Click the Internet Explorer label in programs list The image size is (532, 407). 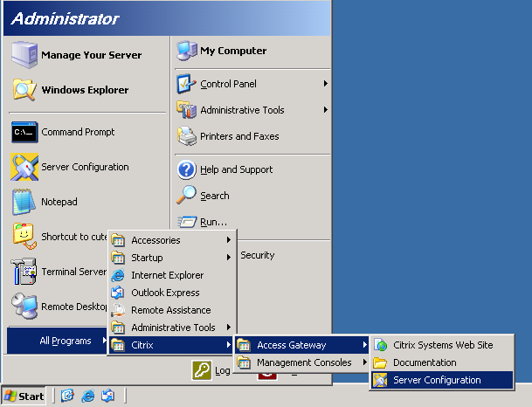click(x=168, y=275)
